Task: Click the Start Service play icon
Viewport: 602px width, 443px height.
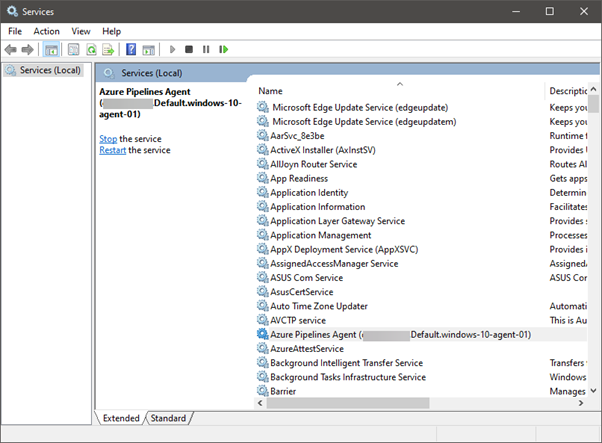Action: pyautogui.click(x=172, y=50)
